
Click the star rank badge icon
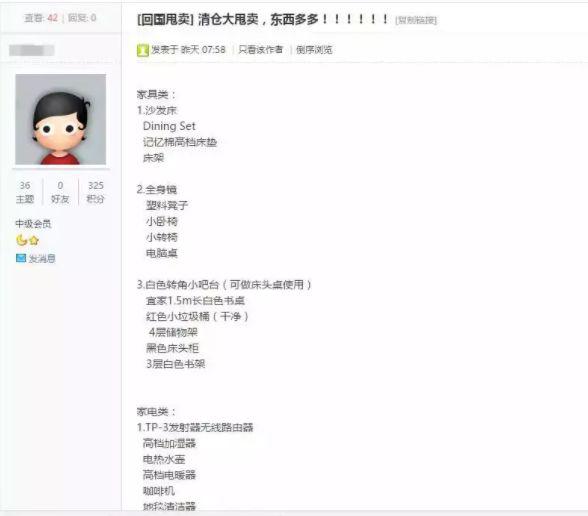coord(34,240)
